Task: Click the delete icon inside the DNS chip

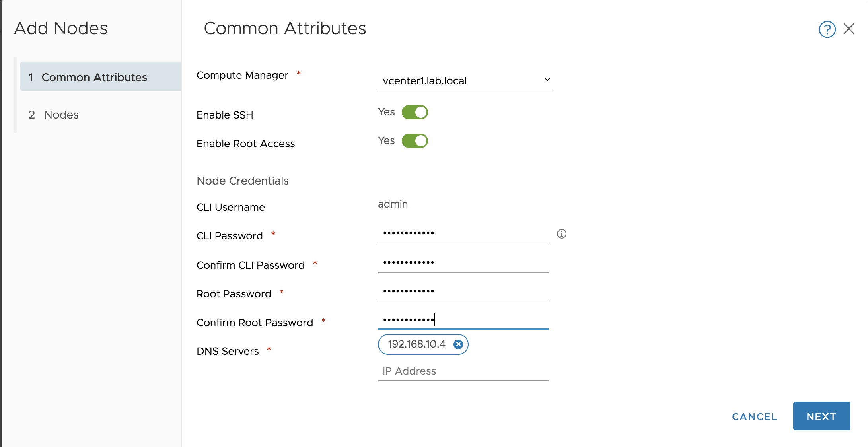Action: tap(458, 344)
